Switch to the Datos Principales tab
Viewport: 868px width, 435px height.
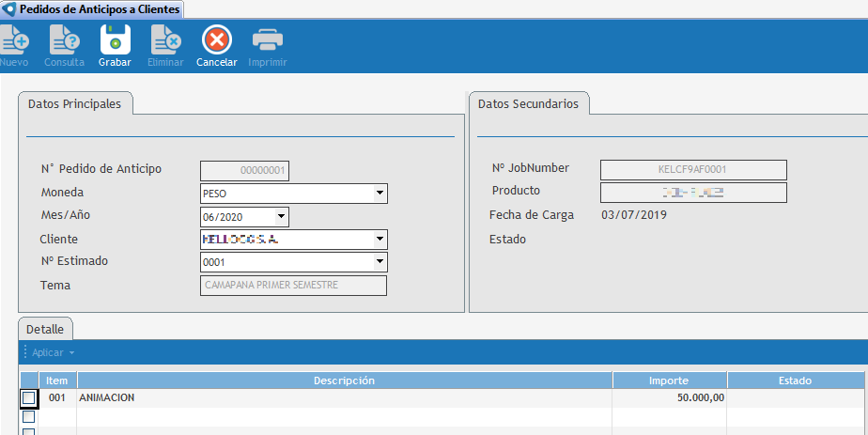[75, 103]
